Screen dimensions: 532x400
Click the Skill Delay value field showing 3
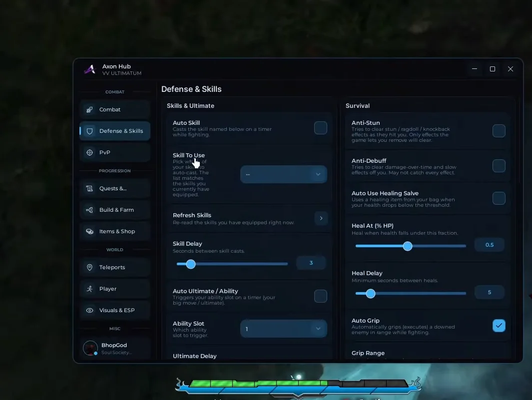[x=311, y=263]
